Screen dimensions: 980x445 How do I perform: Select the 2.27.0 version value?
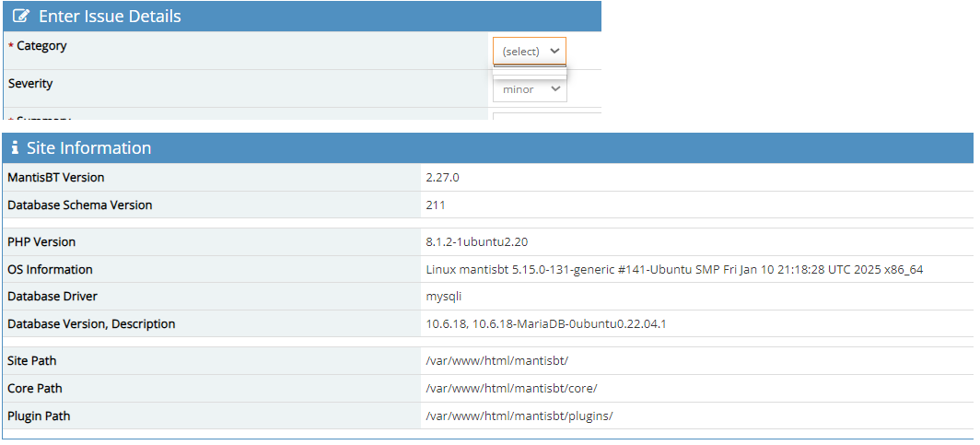point(442,178)
